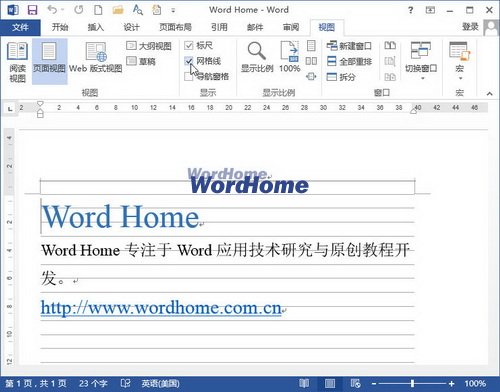Open the Help question mark

(x=411, y=10)
